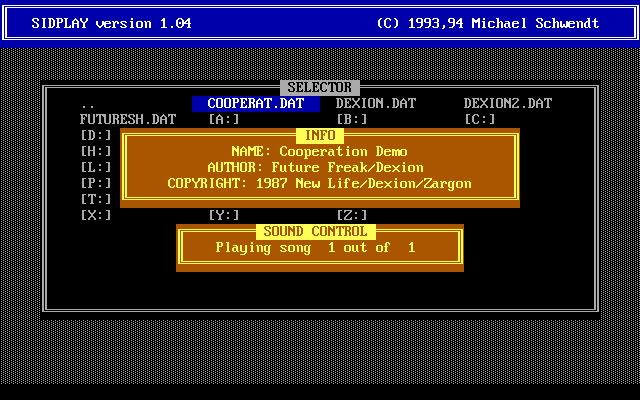Click 'Playing song 1 out of 1' status
This screenshot has width=640, height=400.
[x=316, y=247]
